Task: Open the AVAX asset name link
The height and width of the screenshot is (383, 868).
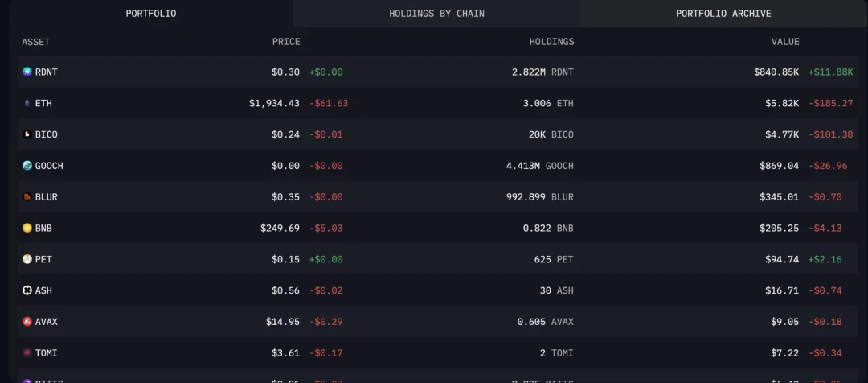Action: (x=47, y=322)
